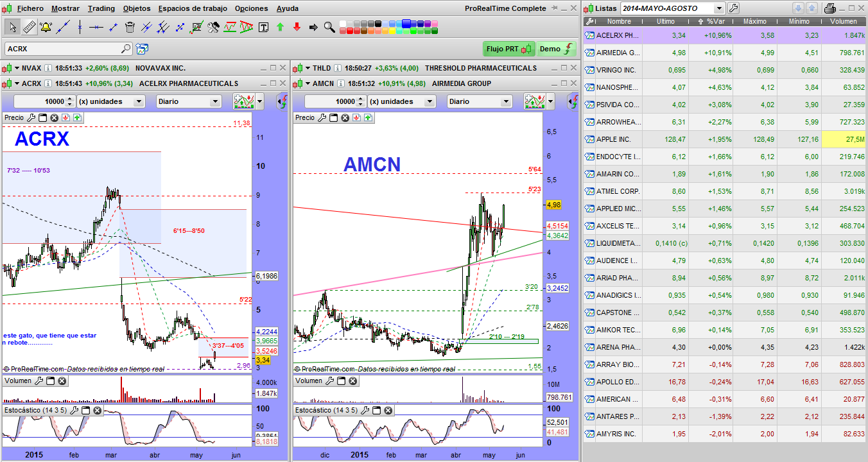Open Precio wrench settings in ACRX chart
868x462 pixels.
31,118
